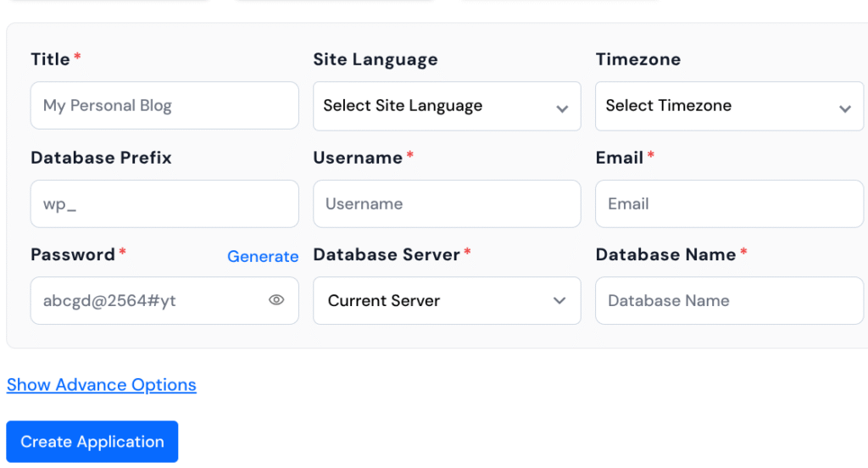The width and height of the screenshot is (868, 468).
Task: Click the Generate password link
Action: click(263, 256)
